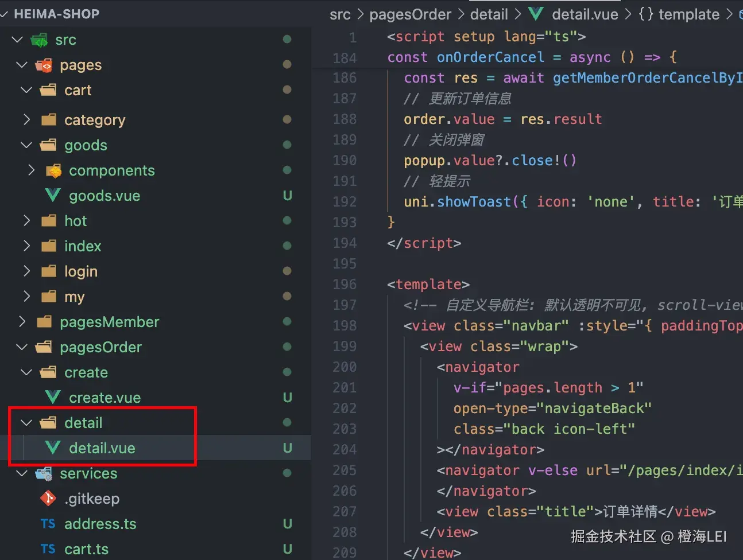
Task: Click the my folder icon
Action: pos(49,297)
